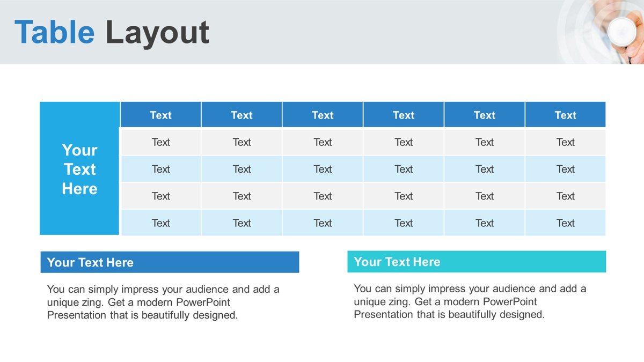Select the fourth header 'Text' cell
Image resolution: width=644 pixels, height=362 pixels.
click(x=404, y=115)
